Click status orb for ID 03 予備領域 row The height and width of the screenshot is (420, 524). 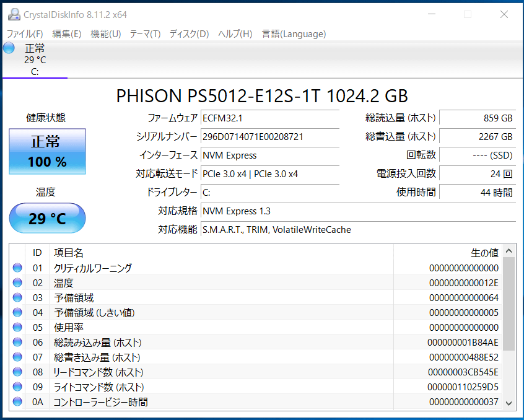tap(17, 297)
